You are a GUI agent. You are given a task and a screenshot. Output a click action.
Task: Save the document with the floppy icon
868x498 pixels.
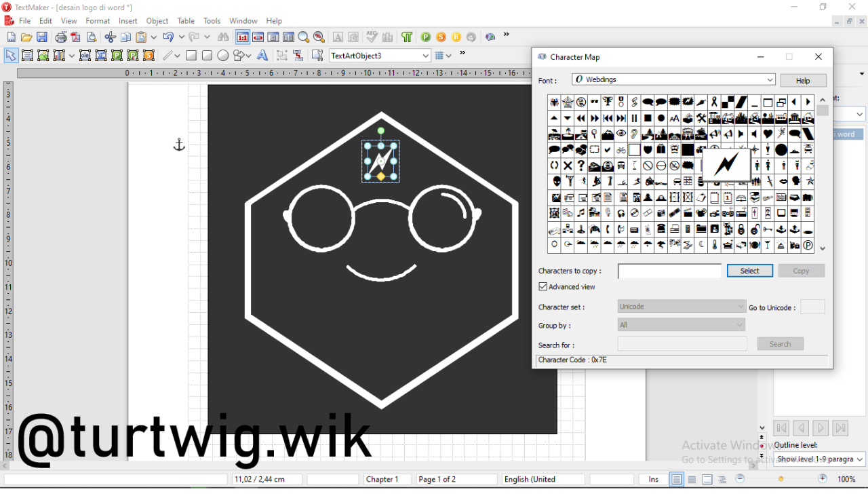pyautogui.click(x=42, y=37)
